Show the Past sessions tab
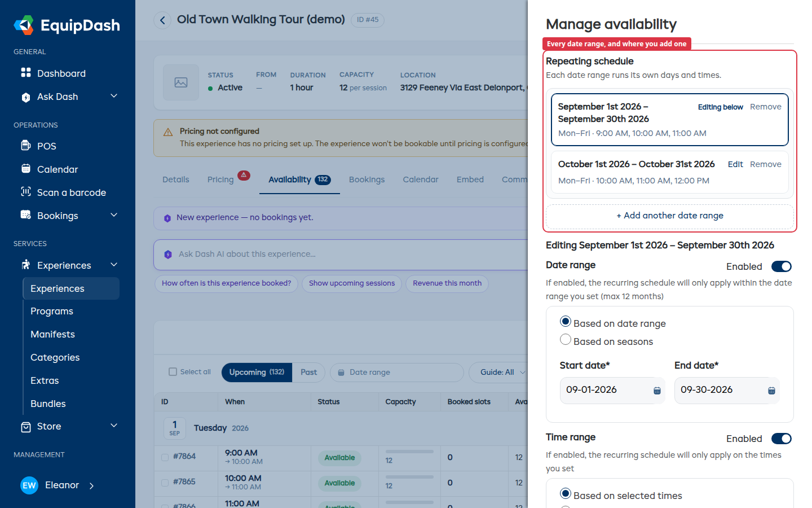Screen dimensions: 812x508 point(308,373)
